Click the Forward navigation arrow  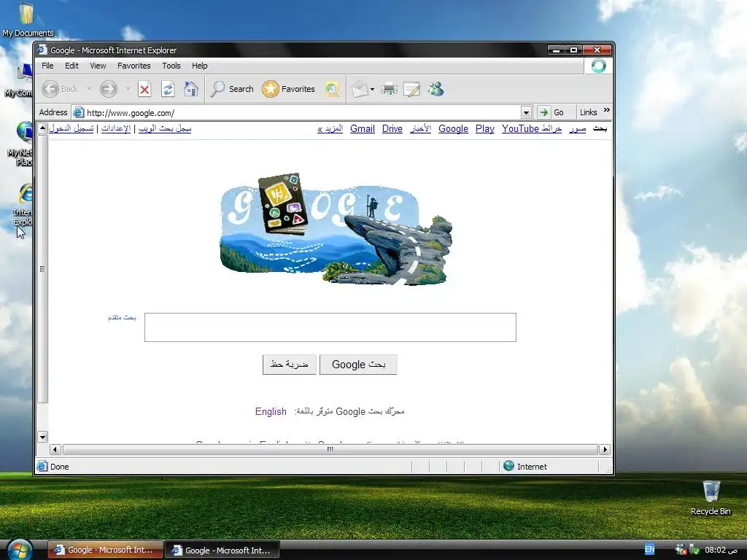click(x=109, y=89)
